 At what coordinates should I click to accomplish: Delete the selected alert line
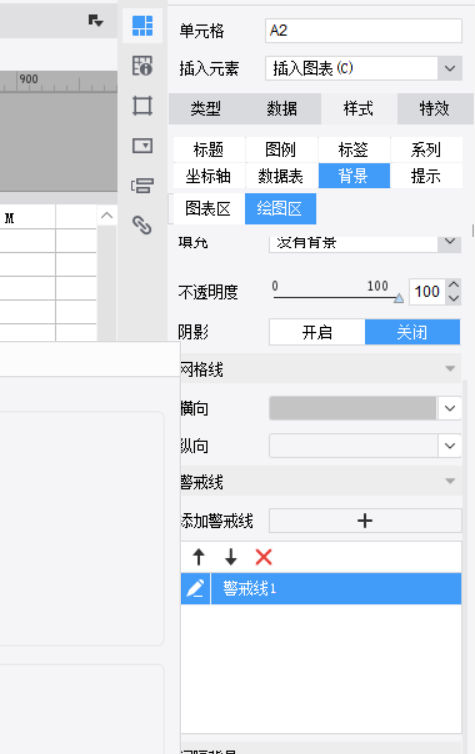click(x=263, y=557)
